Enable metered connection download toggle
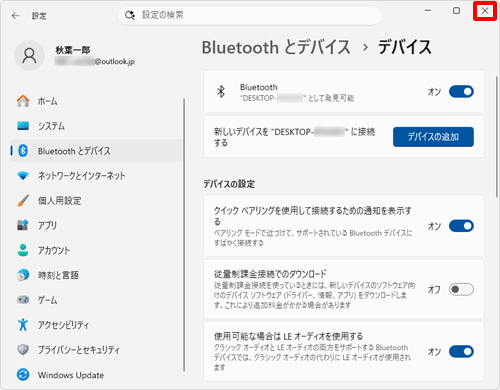This screenshot has width=500, height=390. (461, 289)
